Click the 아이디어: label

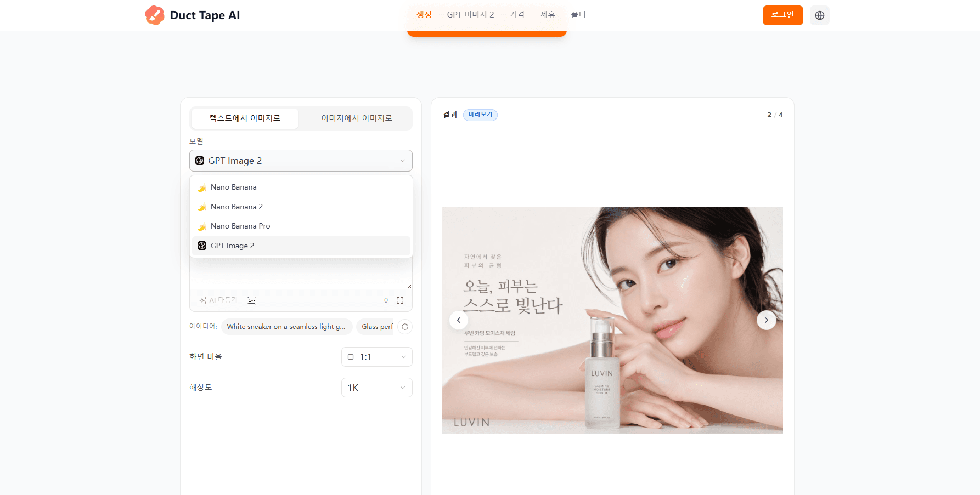pyautogui.click(x=203, y=327)
